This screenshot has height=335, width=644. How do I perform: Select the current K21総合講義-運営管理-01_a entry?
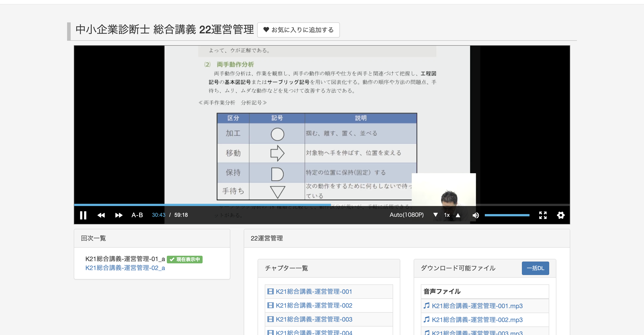(125, 259)
